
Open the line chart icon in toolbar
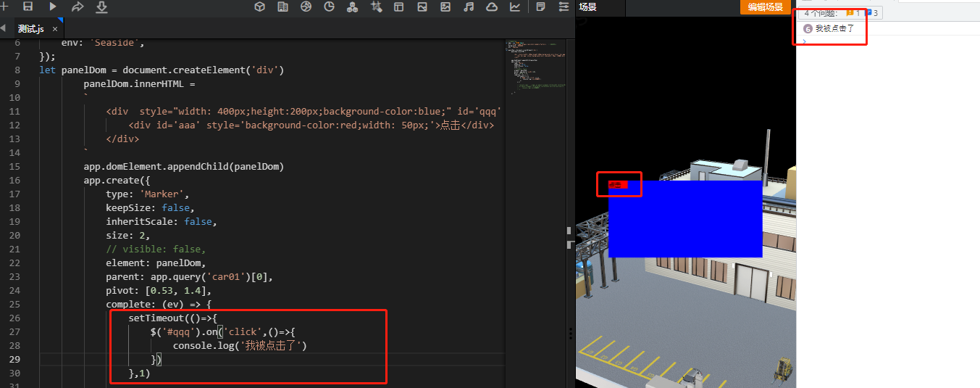pos(515,7)
